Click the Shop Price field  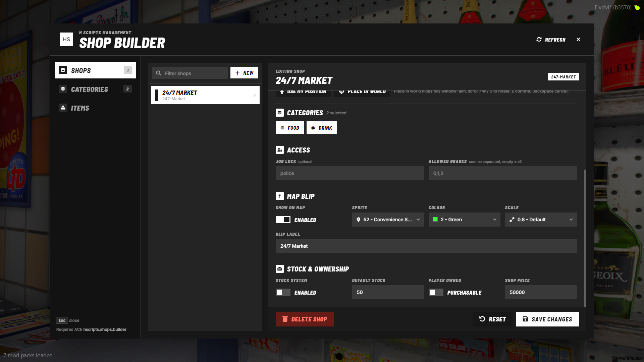tap(541, 292)
